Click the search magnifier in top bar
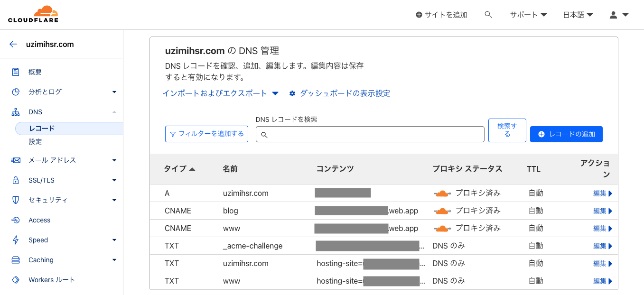The height and width of the screenshot is (295, 644). tap(488, 15)
